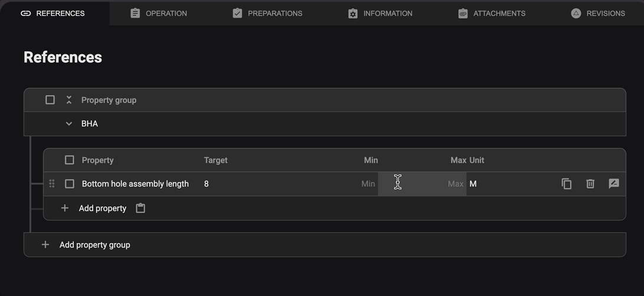Open comment icon on property row
Viewport: 644px width, 296px height.
(613, 184)
